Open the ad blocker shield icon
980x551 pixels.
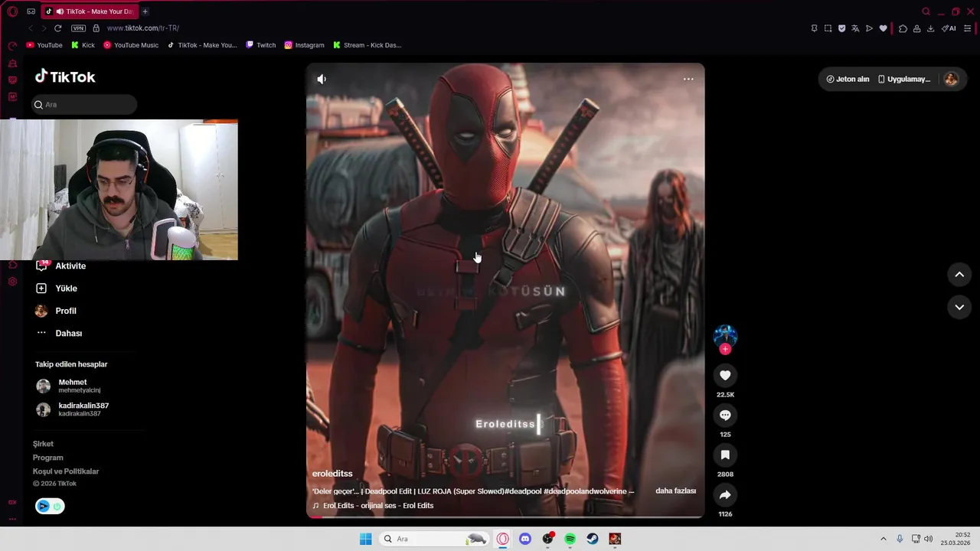pyautogui.click(x=841, y=28)
